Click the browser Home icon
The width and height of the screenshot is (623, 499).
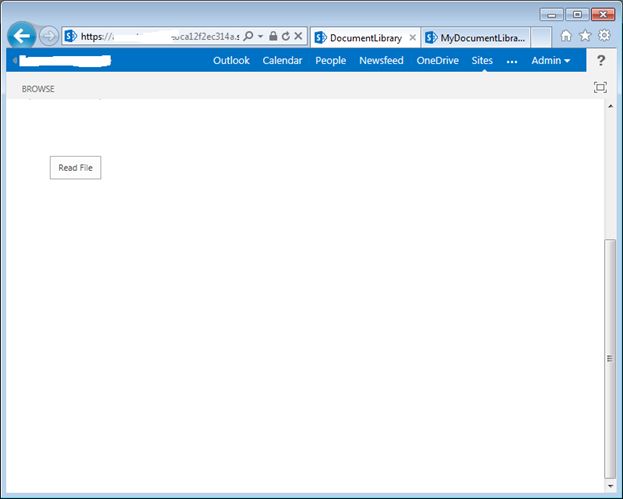(566, 36)
